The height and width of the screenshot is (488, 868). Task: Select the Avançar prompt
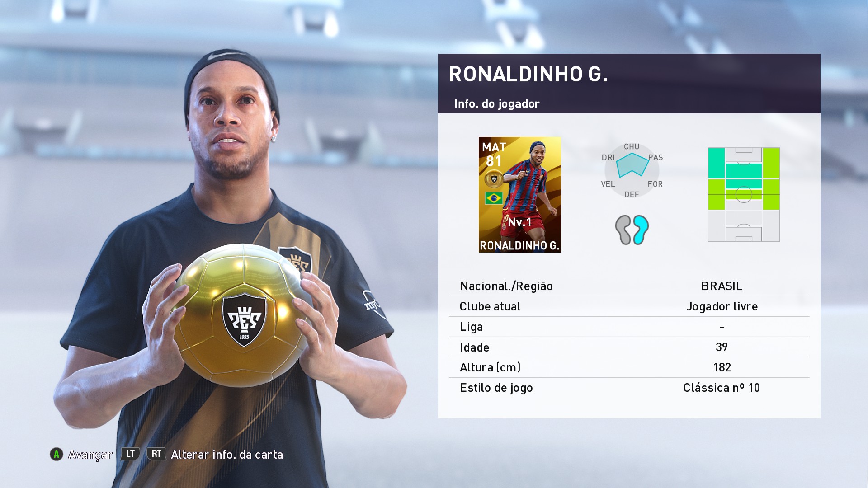[x=90, y=455]
